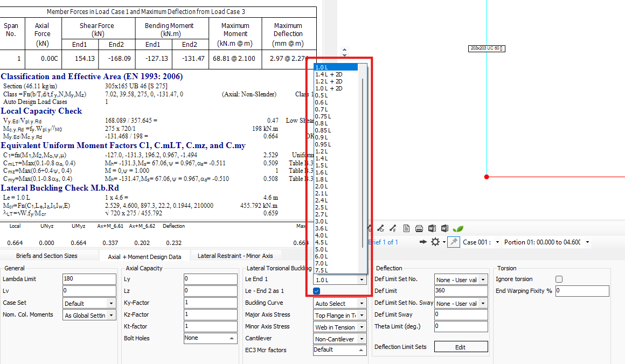Select 1.0 L highlighted list option

point(336,67)
